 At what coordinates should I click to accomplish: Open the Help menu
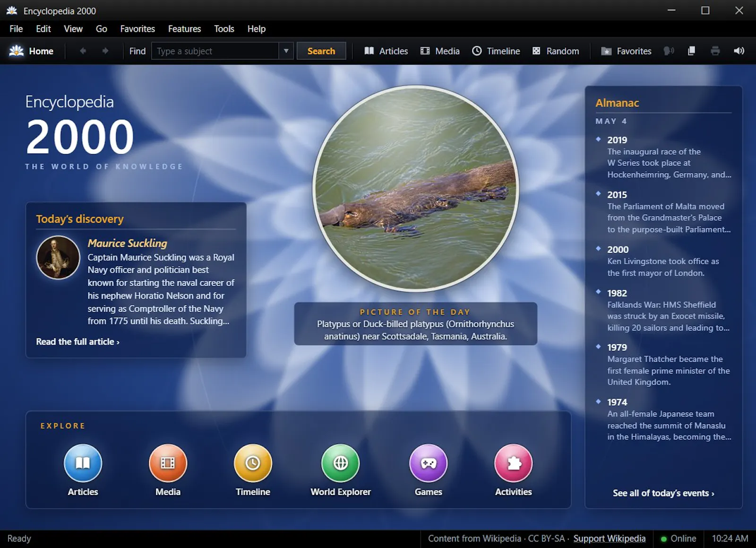pyautogui.click(x=257, y=29)
